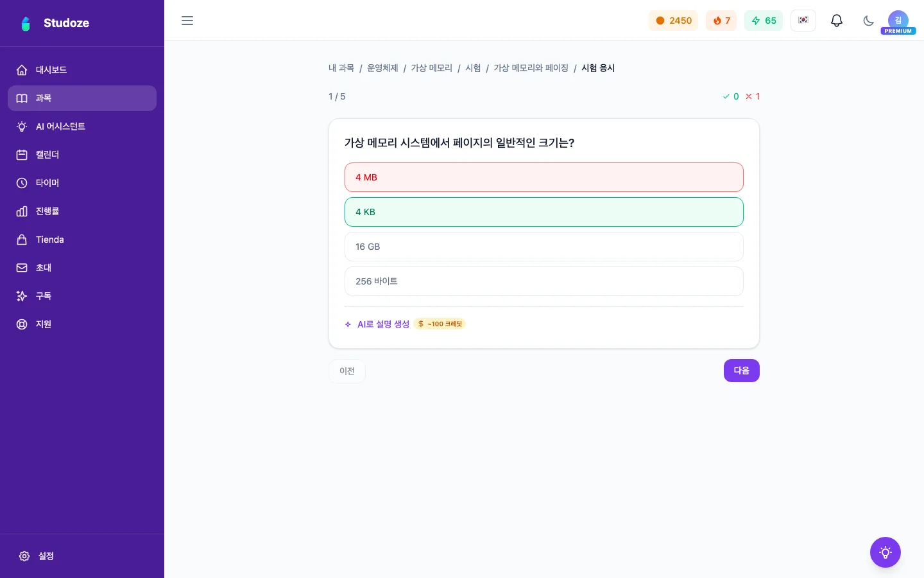924x578 pixels.
Task: Select the 4 MB answer option
Action: (x=544, y=177)
